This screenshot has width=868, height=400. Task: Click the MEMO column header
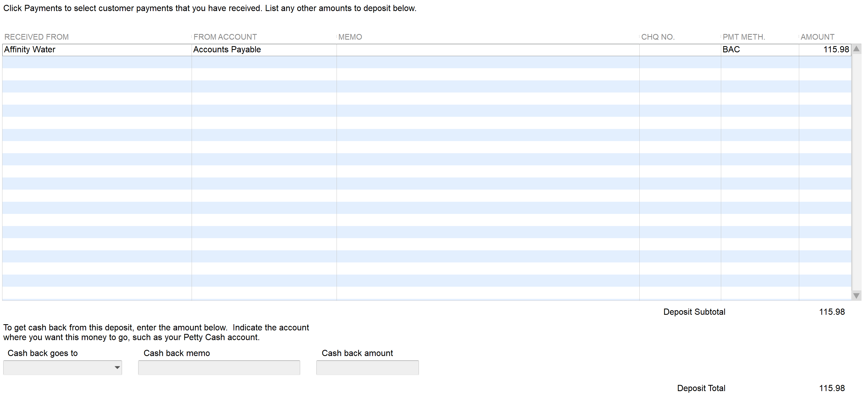(x=350, y=37)
